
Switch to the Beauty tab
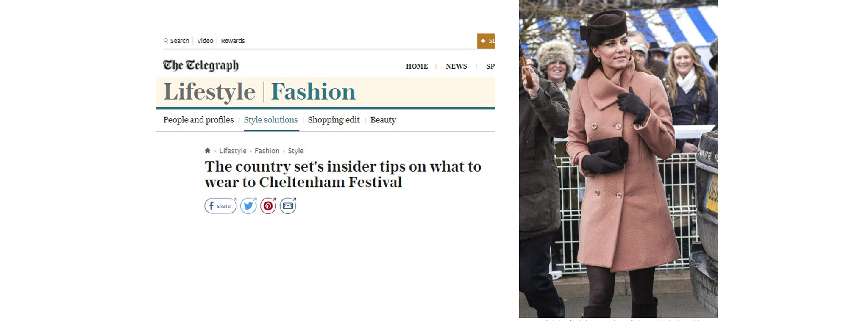(x=383, y=120)
